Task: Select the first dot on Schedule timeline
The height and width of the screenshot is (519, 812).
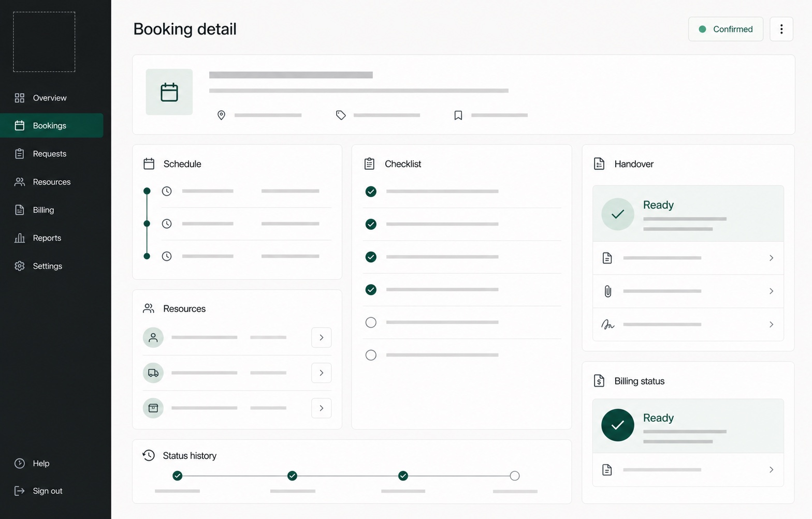Action: [x=147, y=191]
